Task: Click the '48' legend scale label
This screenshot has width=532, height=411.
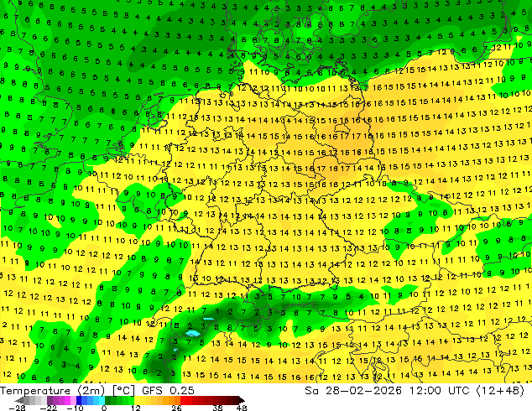Action: [x=242, y=408]
